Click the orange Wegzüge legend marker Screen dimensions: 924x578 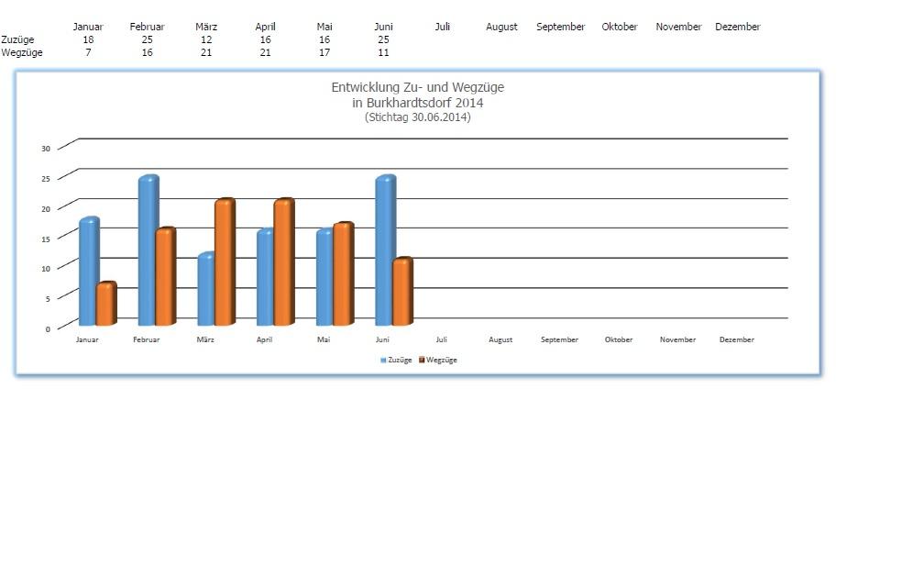pos(423,361)
